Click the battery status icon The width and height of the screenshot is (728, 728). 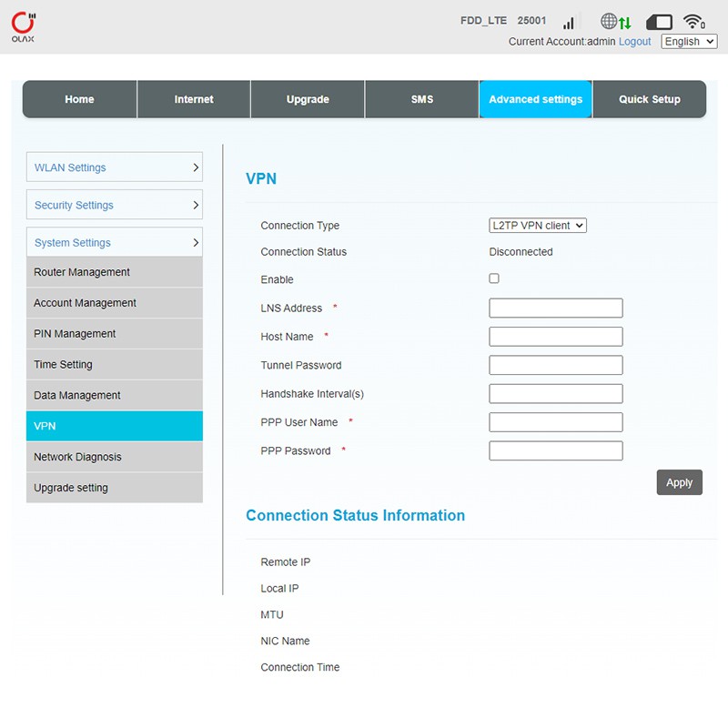pos(659,22)
